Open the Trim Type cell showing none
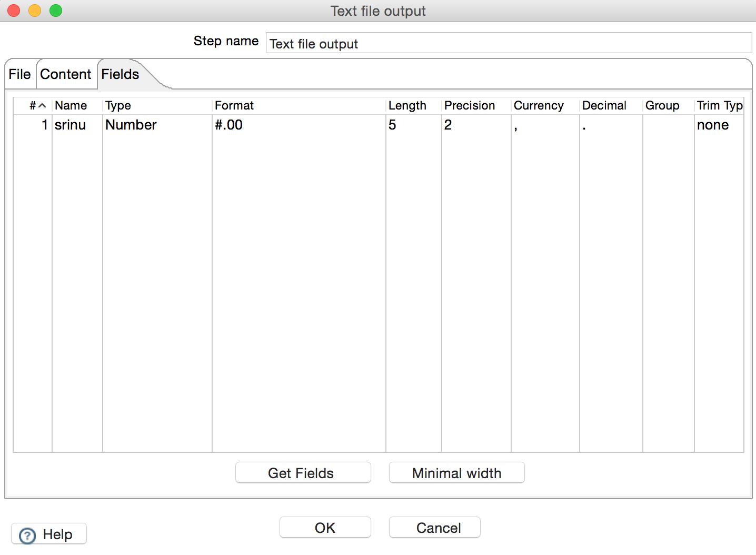The height and width of the screenshot is (555, 756). click(718, 125)
